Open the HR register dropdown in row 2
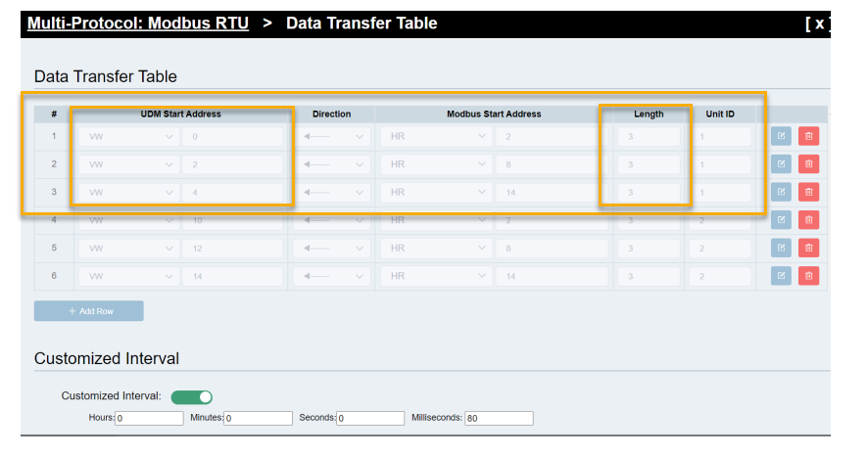868x458 pixels. 436,164
